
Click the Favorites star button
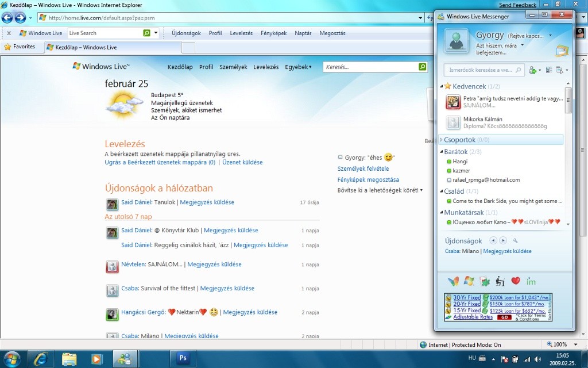point(20,47)
